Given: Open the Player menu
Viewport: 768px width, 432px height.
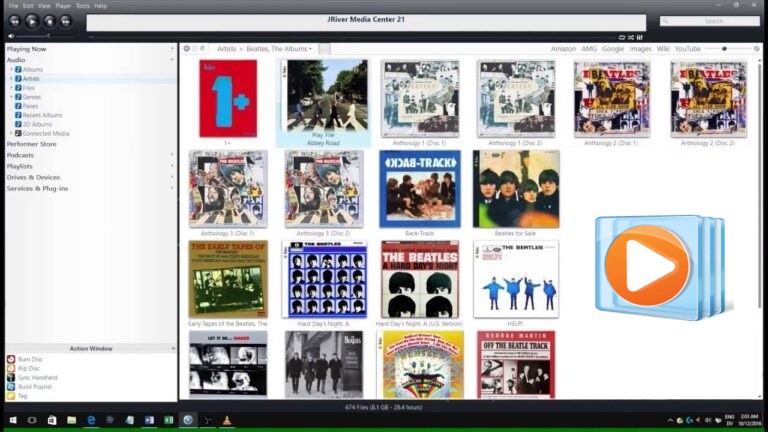Looking at the screenshot, I should coord(63,6).
